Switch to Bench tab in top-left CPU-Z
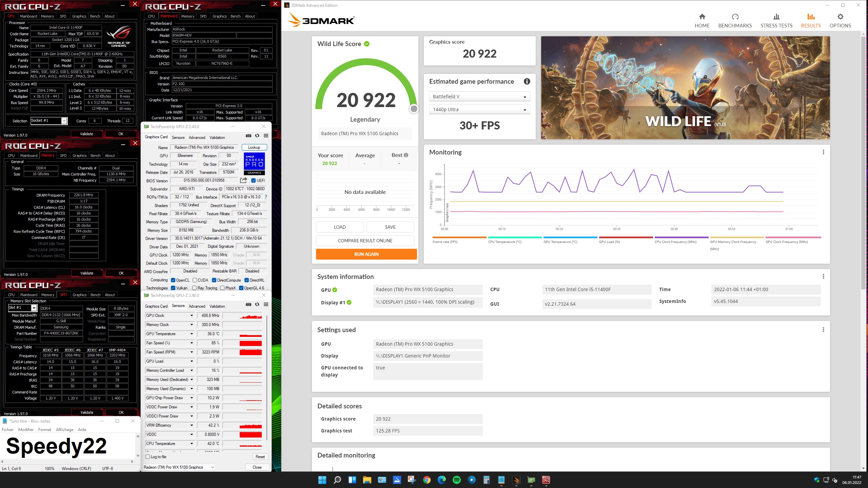The image size is (868, 488). pos(95,16)
